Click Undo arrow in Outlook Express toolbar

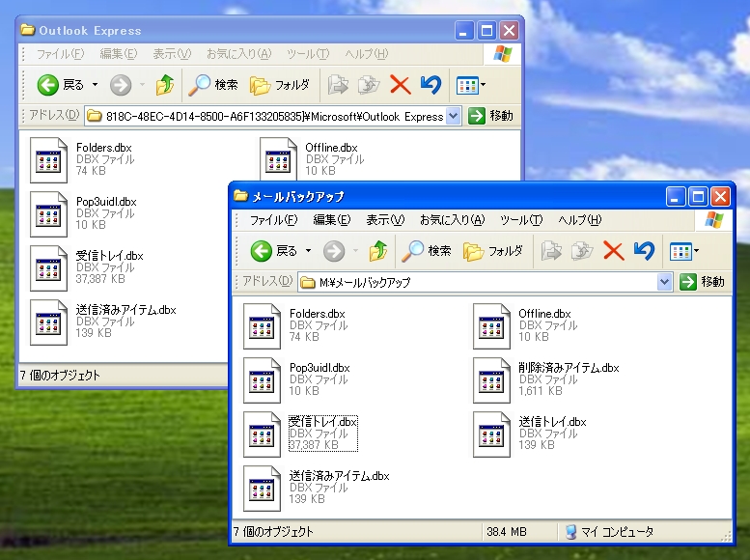(431, 85)
